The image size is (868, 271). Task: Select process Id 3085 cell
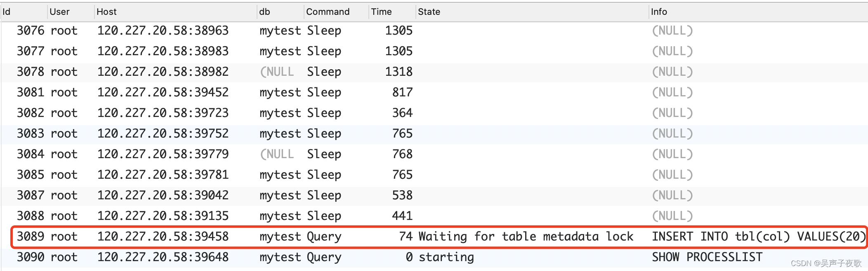(x=31, y=175)
